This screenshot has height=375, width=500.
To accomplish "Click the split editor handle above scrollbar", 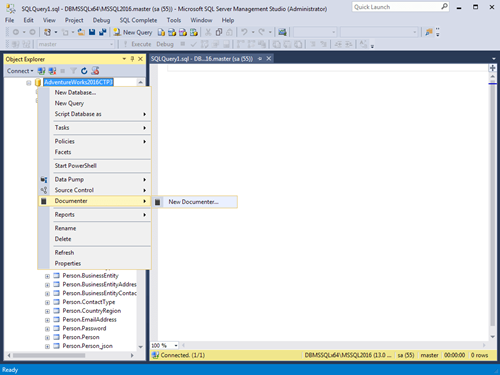I will (493, 68).
